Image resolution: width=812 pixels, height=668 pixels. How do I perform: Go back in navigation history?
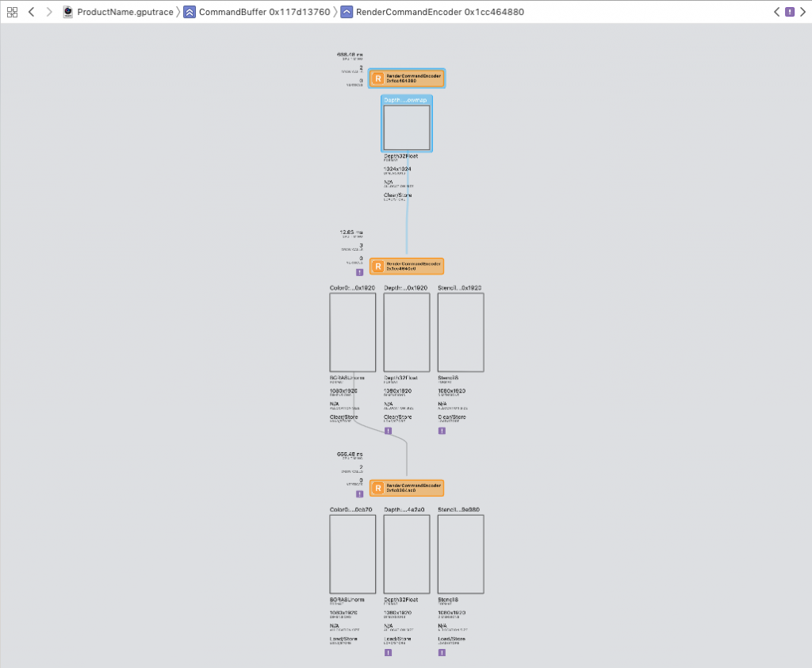click(x=31, y=12)
